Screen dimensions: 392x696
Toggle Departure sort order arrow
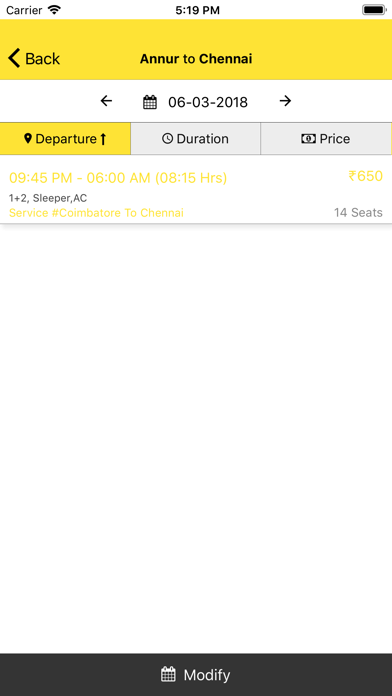tap(103, 139)
